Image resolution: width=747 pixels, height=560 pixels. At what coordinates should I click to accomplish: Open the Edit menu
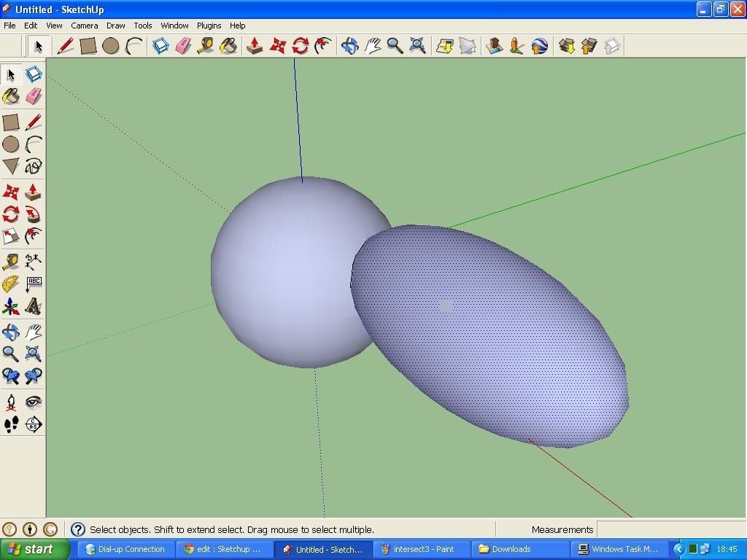(x=31, y=26)
